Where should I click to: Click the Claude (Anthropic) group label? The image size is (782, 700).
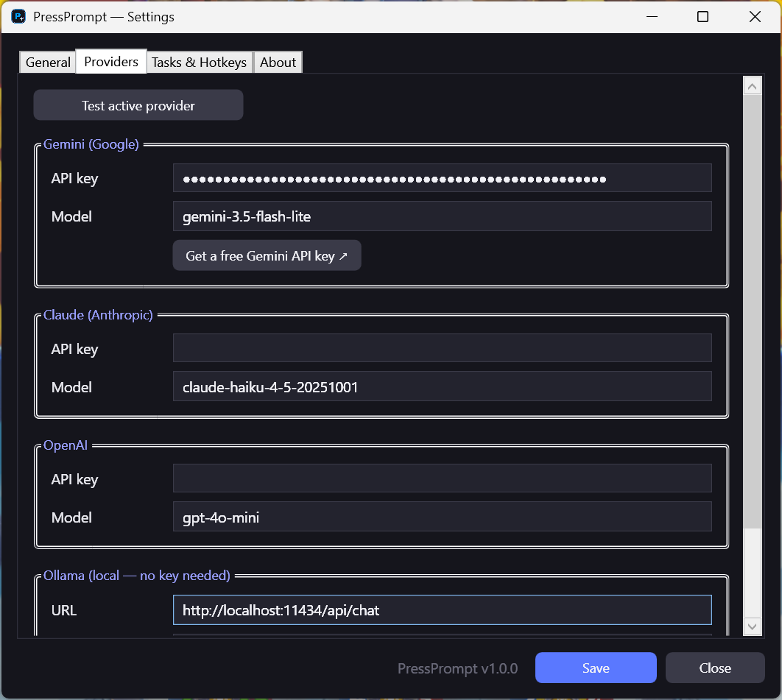point(98,314)
